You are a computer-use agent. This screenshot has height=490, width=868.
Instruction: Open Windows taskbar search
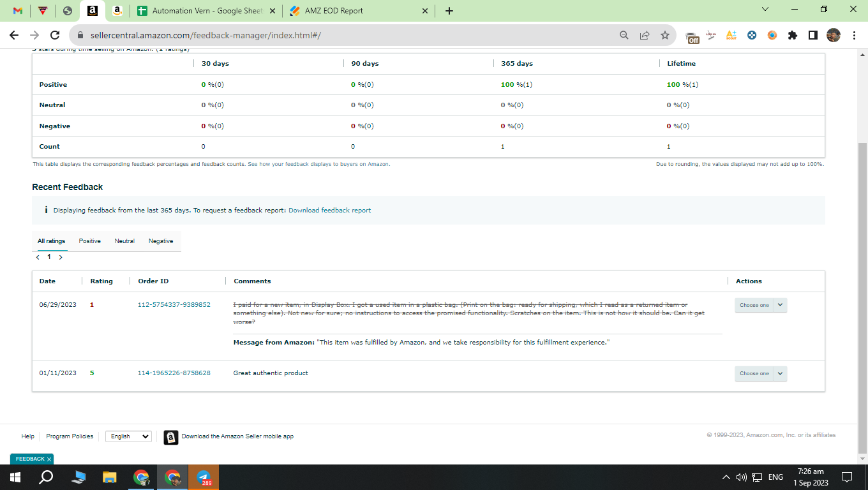[46, 477]
